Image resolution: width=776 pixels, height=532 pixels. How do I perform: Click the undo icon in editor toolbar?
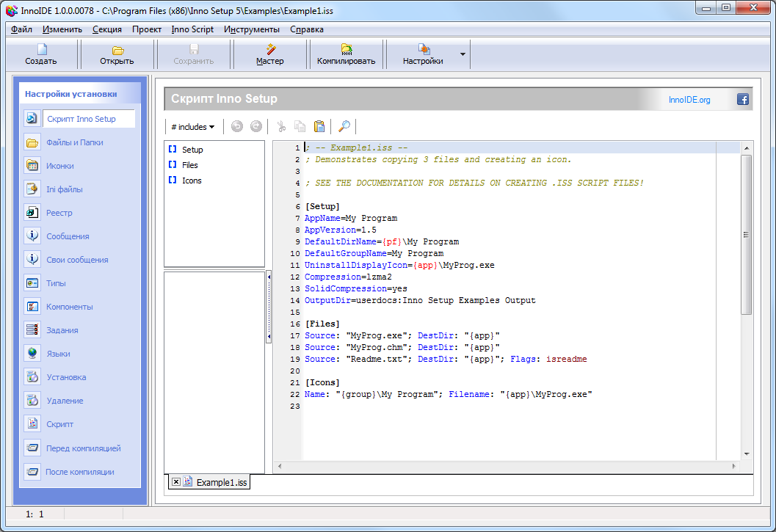[x=237, y=127]
